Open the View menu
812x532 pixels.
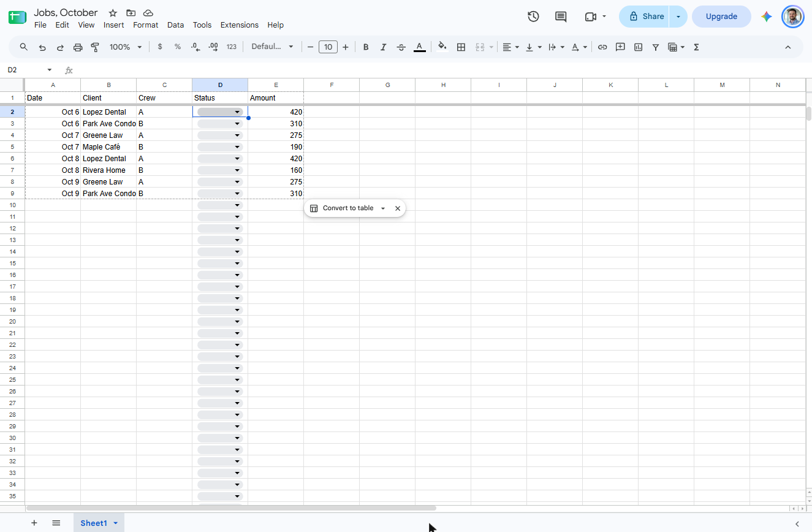tap(86, 25)
